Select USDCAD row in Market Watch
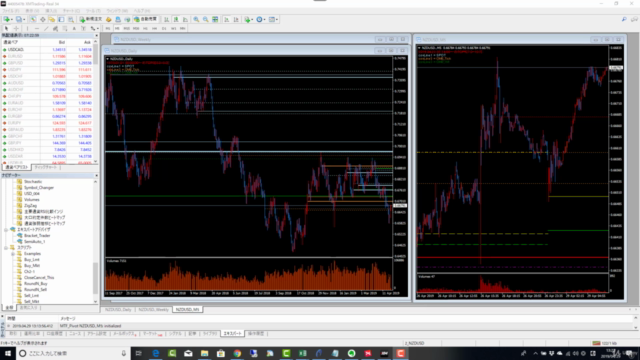 [x=48, y=49]
